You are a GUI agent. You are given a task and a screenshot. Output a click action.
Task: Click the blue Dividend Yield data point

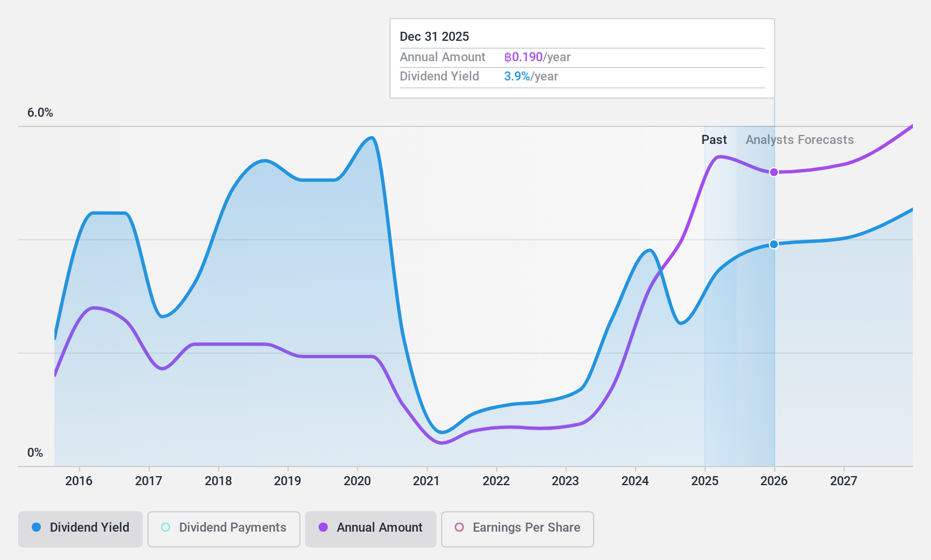point(774,244)
